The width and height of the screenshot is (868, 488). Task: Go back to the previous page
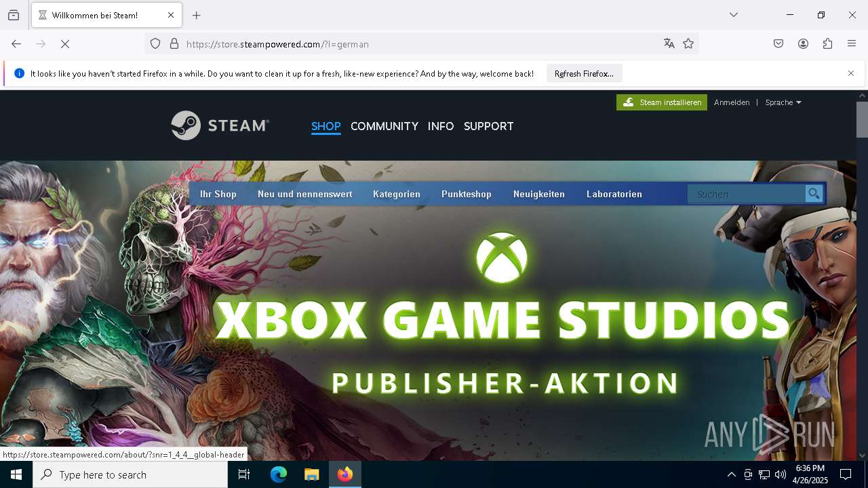point(16,44)
